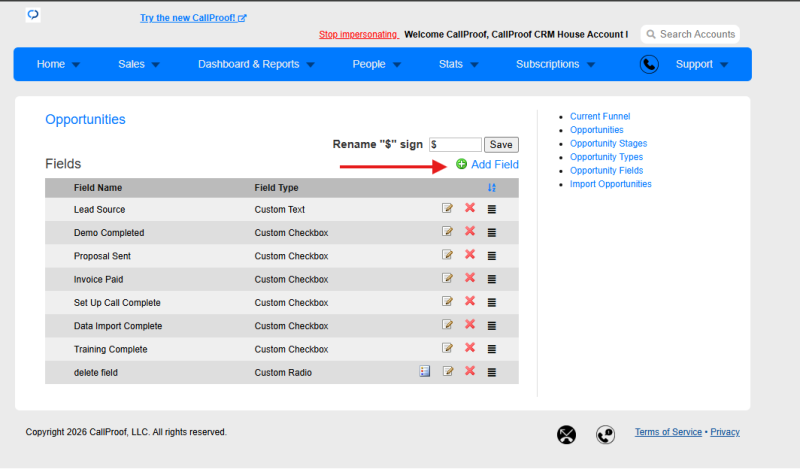Viewport: 800px width, 469px height.
Task: Delete the Training Complete field
Action: (470, 348)
